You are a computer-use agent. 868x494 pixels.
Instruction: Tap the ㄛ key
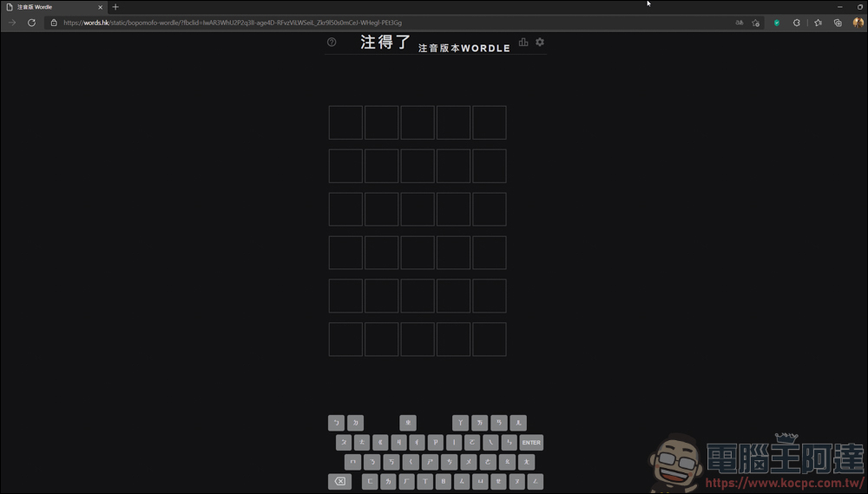coord(472,443)
